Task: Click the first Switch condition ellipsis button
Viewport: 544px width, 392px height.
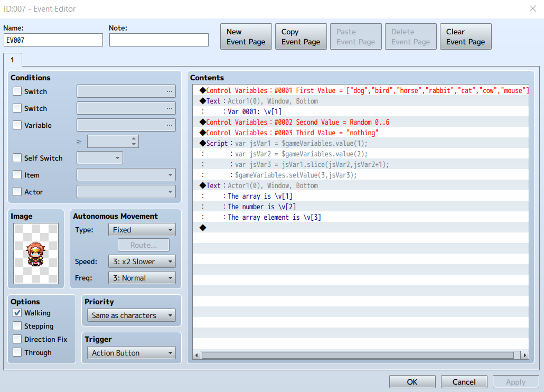Action: (x=170, y=91)
